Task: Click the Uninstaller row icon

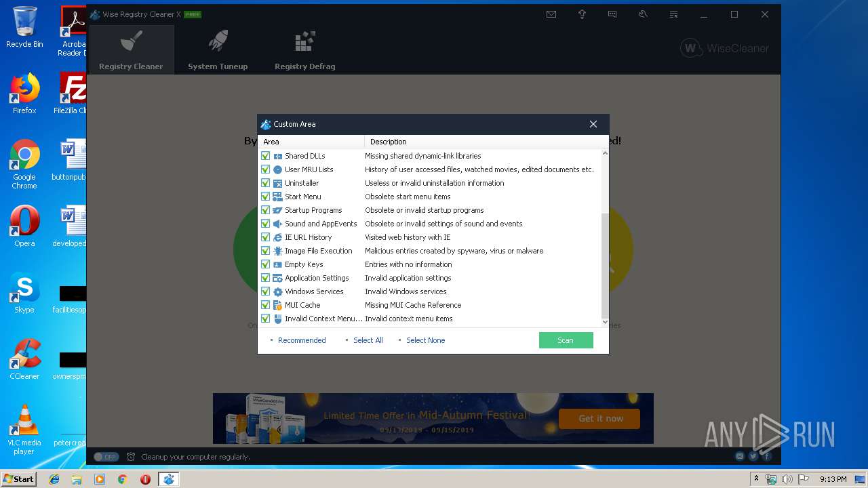Action: click(278, 183)
